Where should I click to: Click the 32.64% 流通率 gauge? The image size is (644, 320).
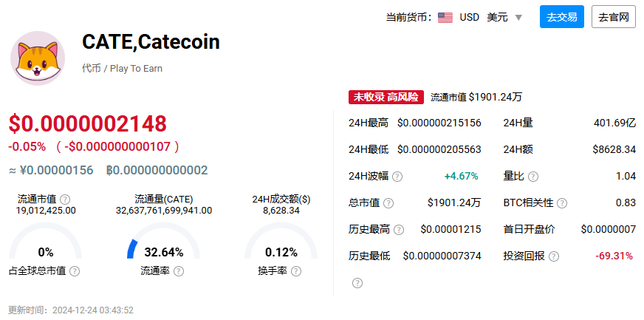163,241
